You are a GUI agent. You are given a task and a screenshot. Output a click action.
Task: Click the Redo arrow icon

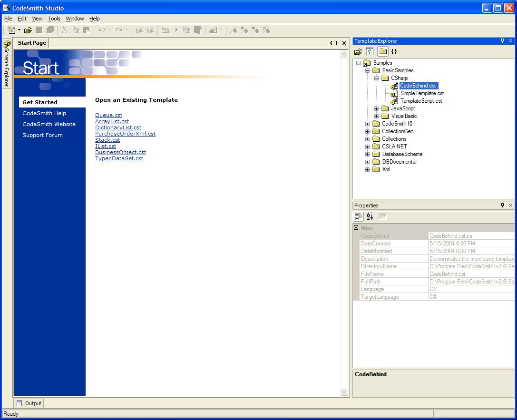(x=119, y=30)
